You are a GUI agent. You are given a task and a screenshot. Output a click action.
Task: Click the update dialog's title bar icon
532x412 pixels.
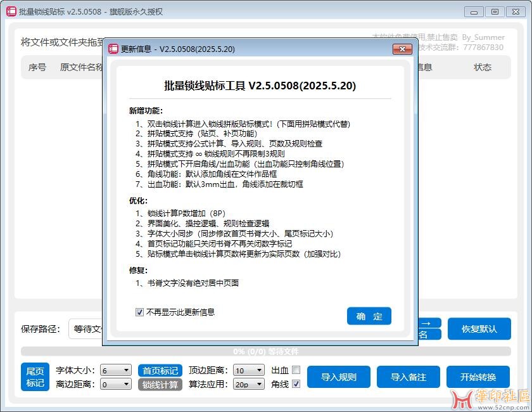(x=113, y=49)
